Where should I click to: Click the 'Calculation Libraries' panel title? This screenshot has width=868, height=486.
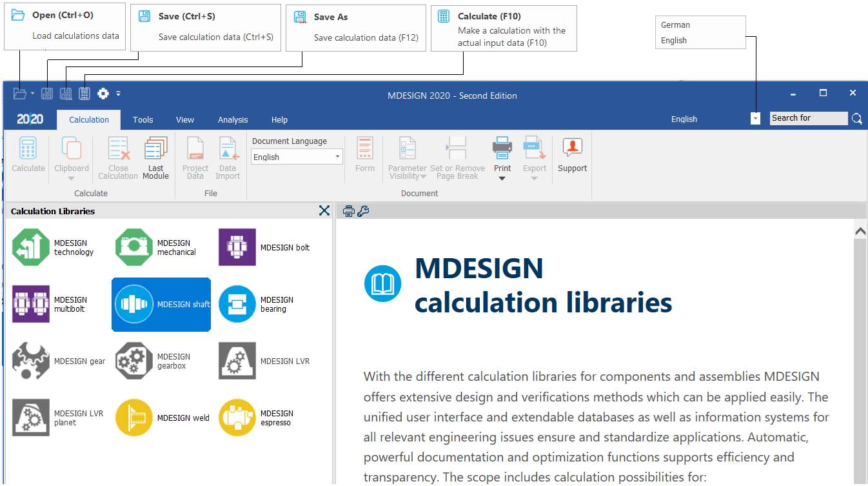pyautogui.click(x=53, y=211)
